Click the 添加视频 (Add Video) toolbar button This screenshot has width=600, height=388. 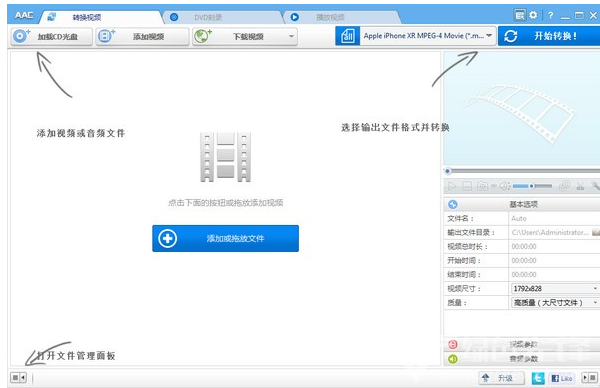coord(142,36)
